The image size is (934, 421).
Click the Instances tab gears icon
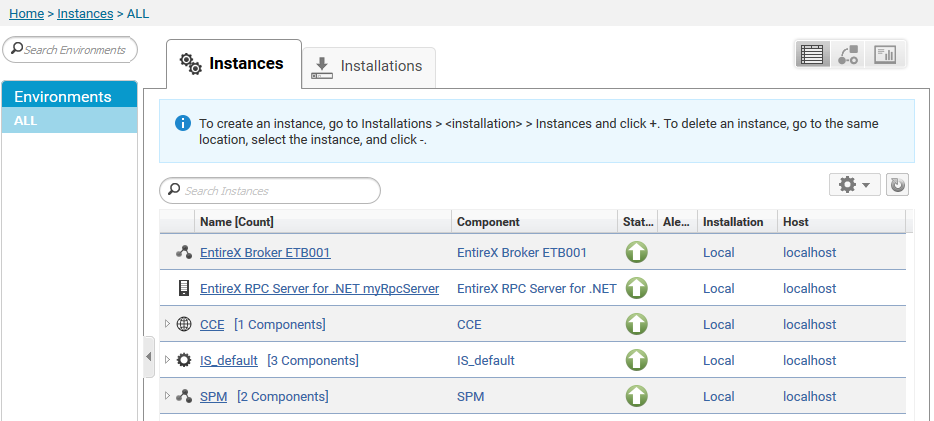click(191, 64)
